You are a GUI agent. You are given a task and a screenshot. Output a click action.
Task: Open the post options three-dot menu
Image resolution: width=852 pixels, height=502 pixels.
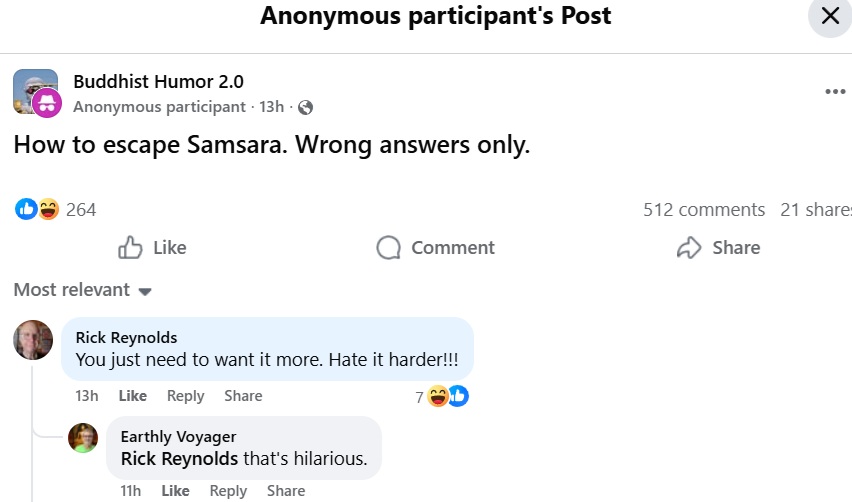(835, 92)
